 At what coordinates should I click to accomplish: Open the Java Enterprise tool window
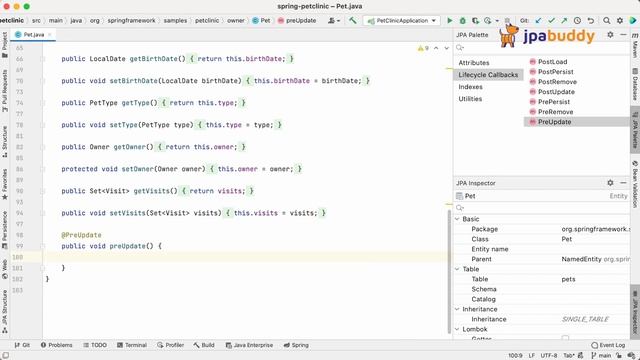click(x=249, y=345)
